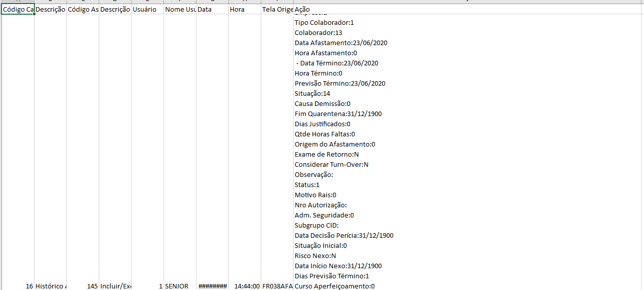
Task: Click the 'Hora' header cell
Action: pyautogui.click(x=245, y=10)
